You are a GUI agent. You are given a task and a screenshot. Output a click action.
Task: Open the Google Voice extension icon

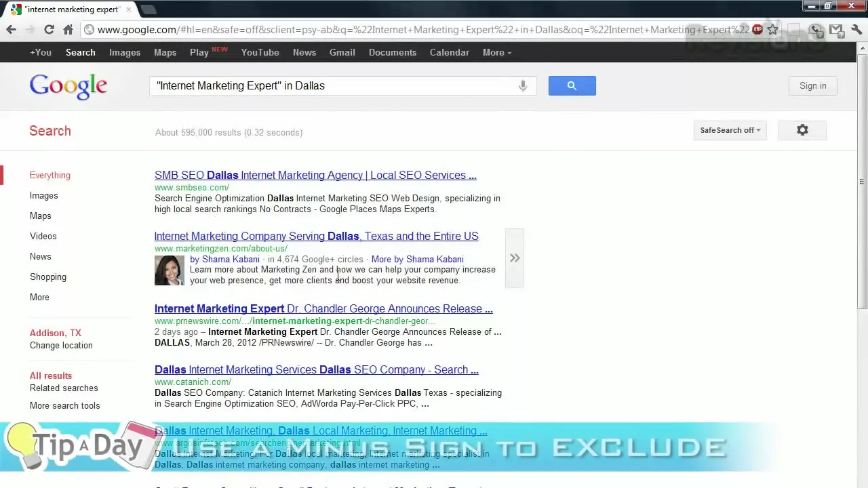click(x=816, y=30)
